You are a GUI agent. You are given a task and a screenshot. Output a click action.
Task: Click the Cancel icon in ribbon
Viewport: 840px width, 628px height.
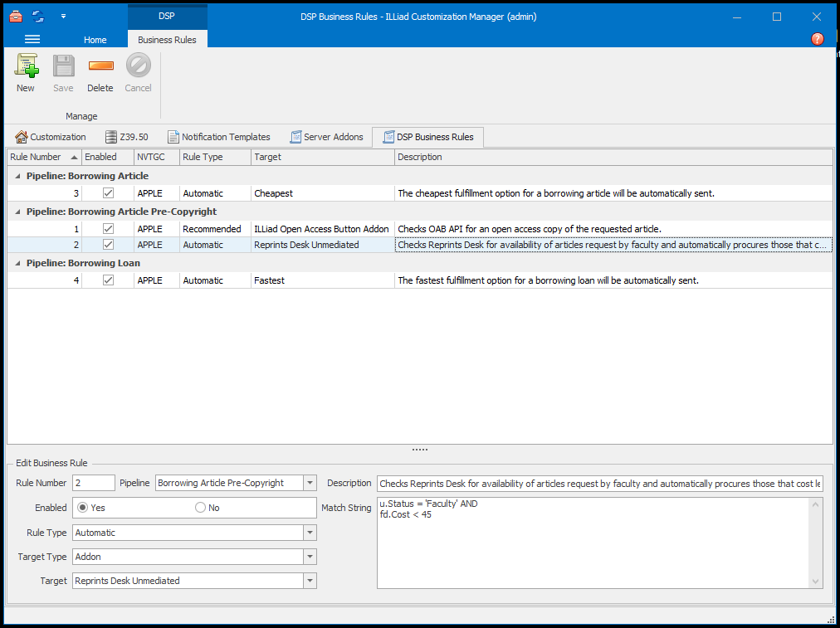[x=138, y=66]
